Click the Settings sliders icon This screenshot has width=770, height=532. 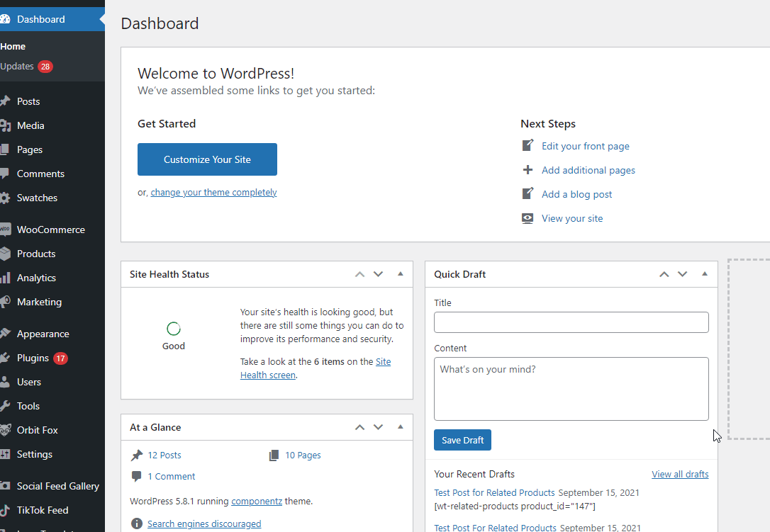[5, 454]
